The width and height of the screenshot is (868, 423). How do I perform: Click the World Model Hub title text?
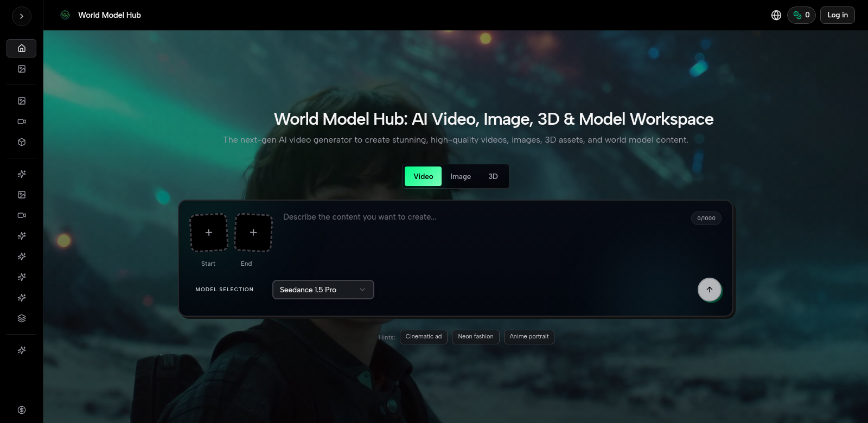click(x=110, y=15)
